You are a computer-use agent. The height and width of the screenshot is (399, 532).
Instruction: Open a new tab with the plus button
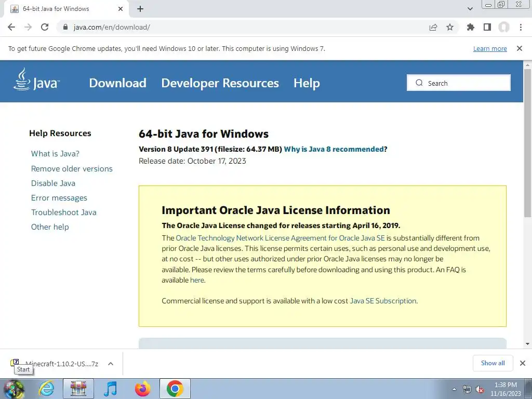tap(140, 9)
